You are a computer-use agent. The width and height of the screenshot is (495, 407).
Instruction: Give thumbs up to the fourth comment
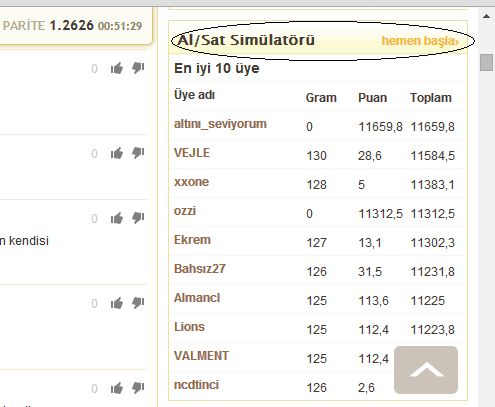tap(117, 303)
